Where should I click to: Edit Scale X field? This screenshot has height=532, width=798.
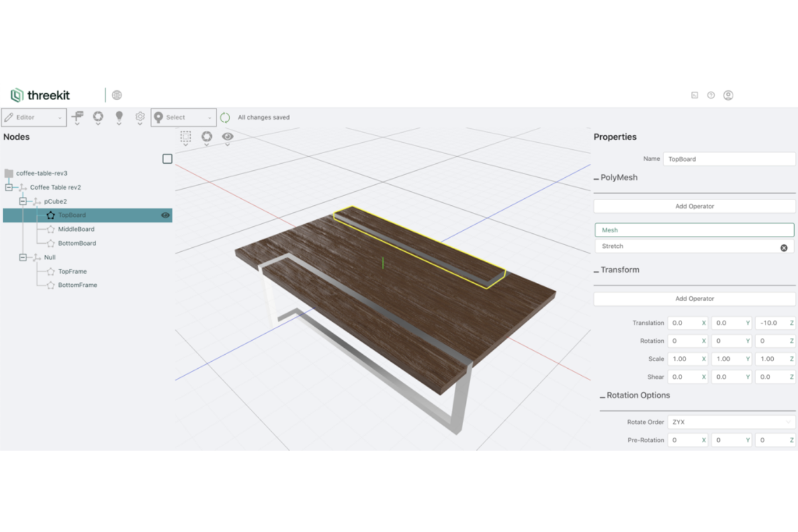[x=687, y=359]
